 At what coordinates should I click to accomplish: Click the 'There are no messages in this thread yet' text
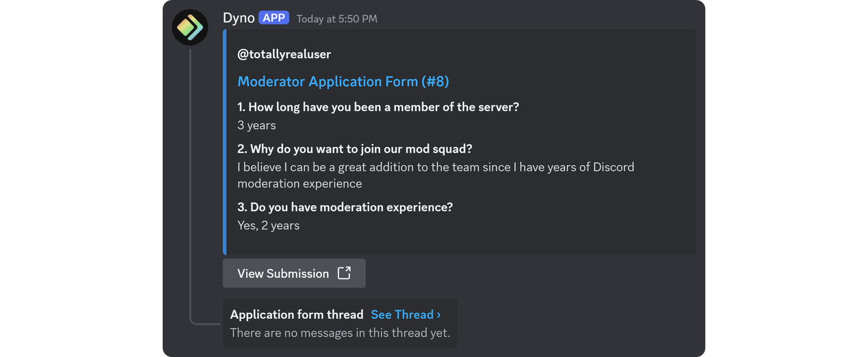coord(340,333)
